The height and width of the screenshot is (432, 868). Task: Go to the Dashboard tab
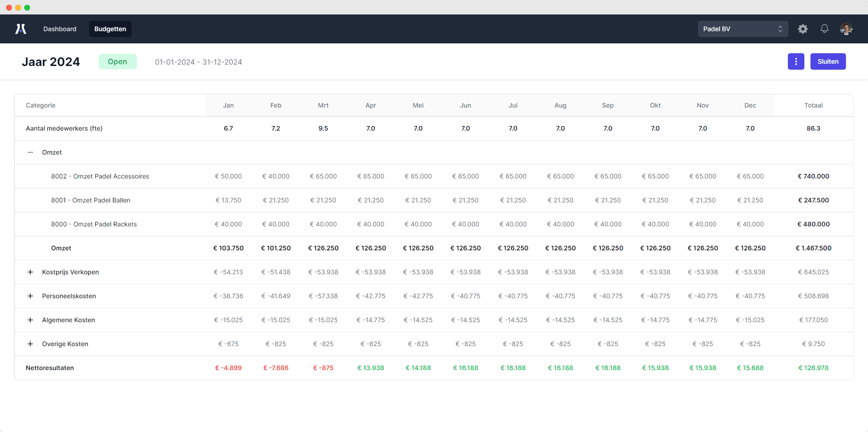pyautogui.click(x=60, y=29)
